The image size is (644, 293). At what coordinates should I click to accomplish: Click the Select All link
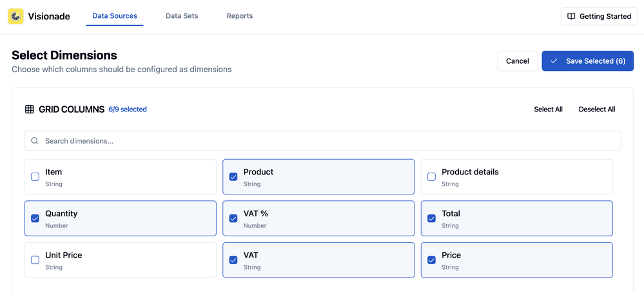click(548, 109)
